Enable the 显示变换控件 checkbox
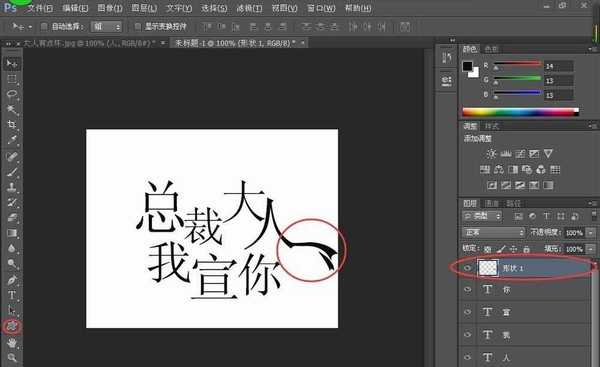 pyautogui.click(x=138, y=26)
